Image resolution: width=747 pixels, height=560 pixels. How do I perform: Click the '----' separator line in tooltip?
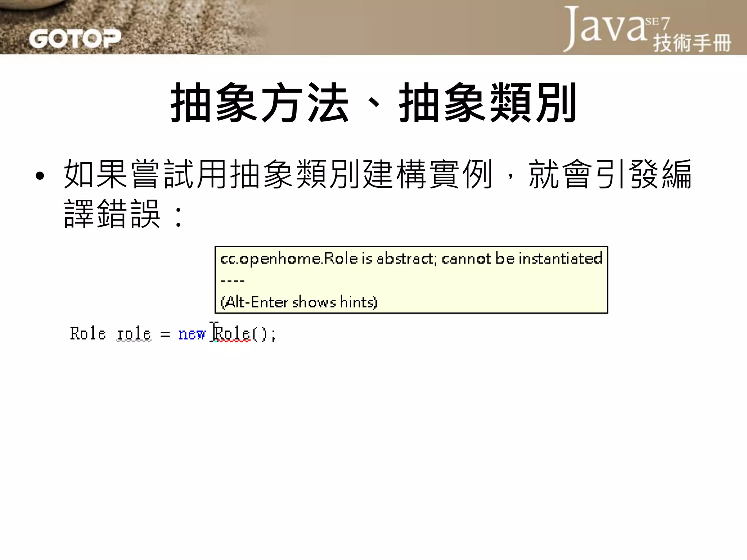pyautogui.click(x=232, y=281)
